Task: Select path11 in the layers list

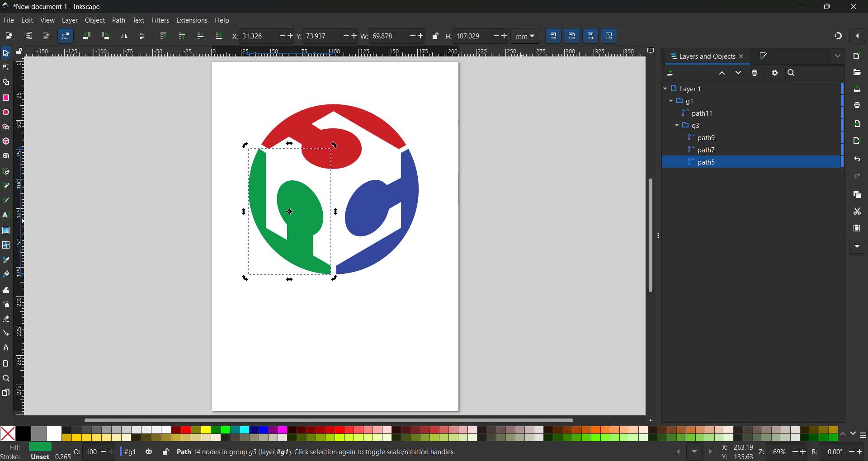Action: point(752,113)
